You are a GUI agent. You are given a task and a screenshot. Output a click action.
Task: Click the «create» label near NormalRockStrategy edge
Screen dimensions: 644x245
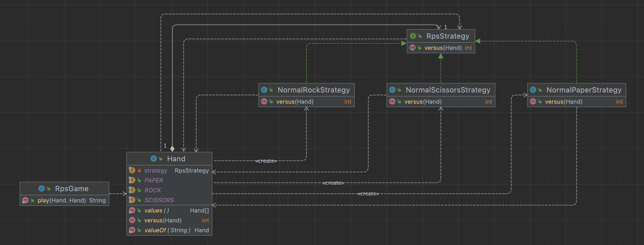tap(266, 161)
